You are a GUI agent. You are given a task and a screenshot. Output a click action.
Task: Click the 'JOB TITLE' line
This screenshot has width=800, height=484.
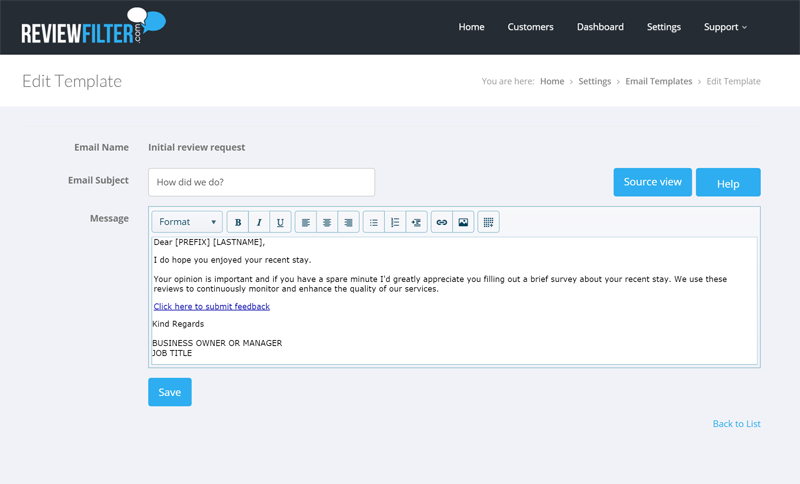click(172, 353)
